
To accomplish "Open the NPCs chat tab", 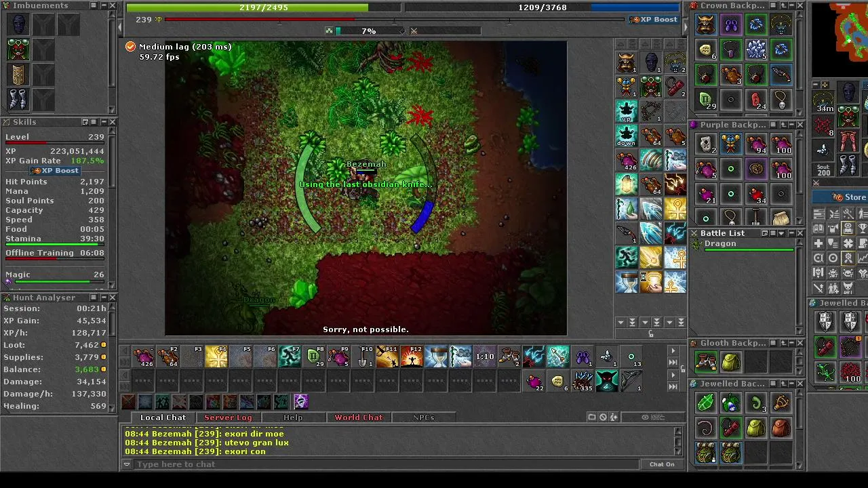I will (423, 418).
